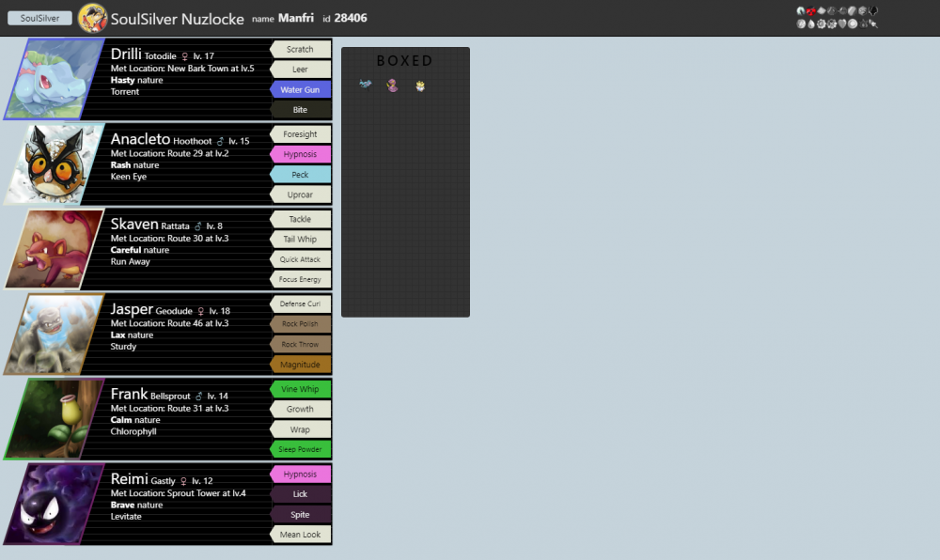Click Reimi's Gastly portrait
The height and width of the screenshot is (560, 940).
(x=54, y=504)
